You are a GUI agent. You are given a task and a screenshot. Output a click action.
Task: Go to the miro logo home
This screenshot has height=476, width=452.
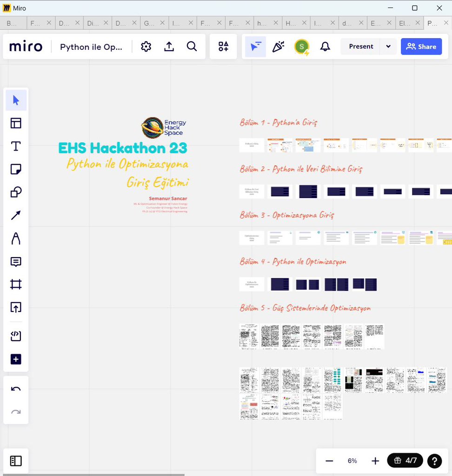(x=26, y=46)
